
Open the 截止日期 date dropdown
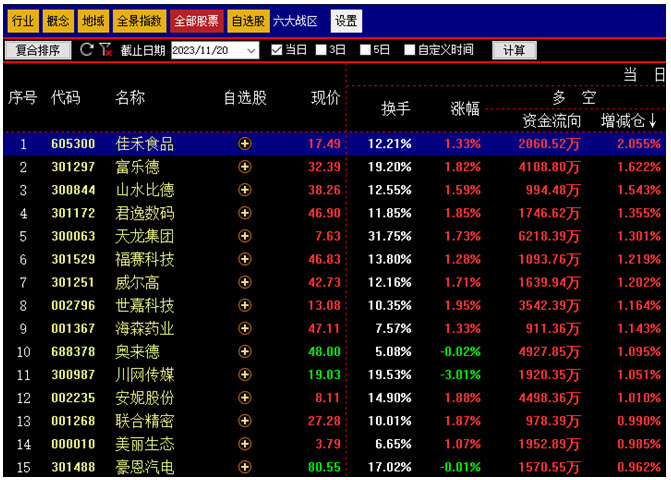(x=251, y=50)
